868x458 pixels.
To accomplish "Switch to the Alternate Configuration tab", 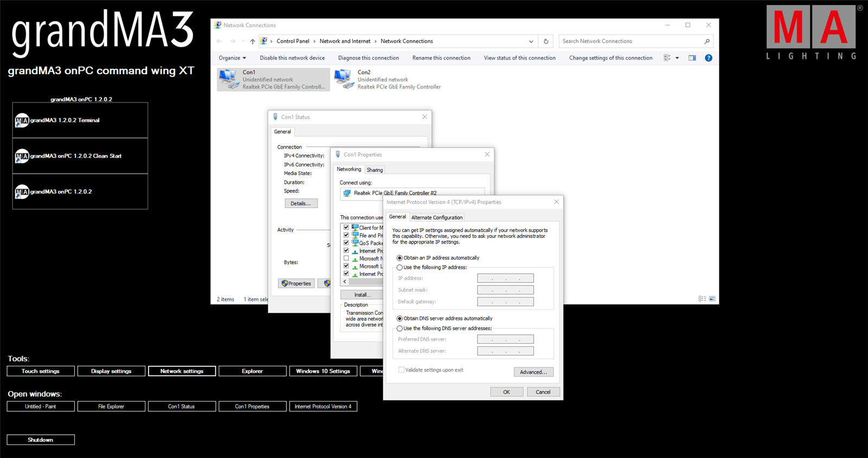I will coord(437,217).
